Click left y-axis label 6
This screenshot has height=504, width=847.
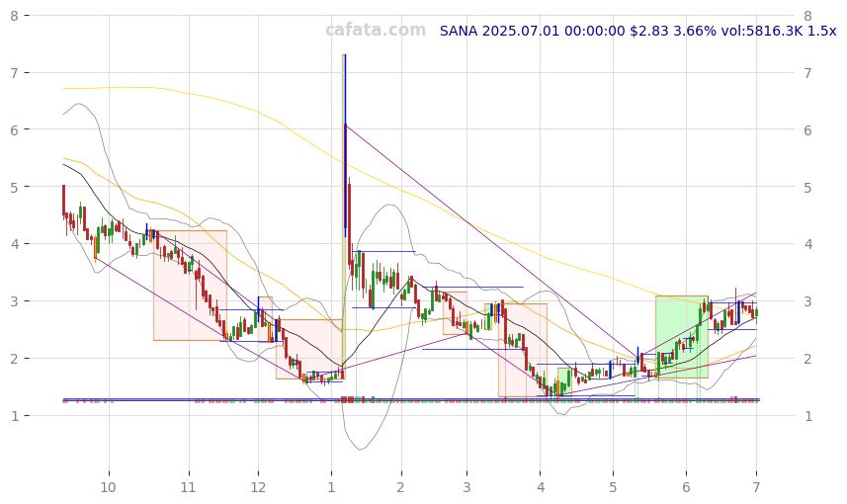14,129
